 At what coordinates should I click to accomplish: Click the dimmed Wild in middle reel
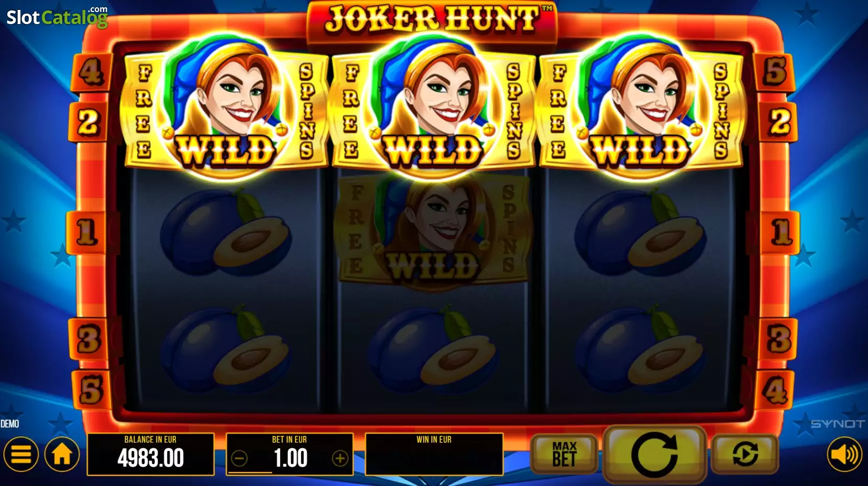[432, 230]
